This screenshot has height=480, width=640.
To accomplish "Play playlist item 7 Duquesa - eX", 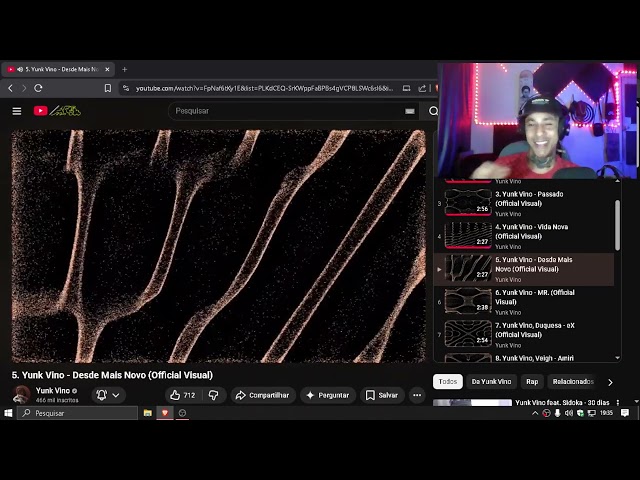I will pyautogui.click(x=524, y=335).
